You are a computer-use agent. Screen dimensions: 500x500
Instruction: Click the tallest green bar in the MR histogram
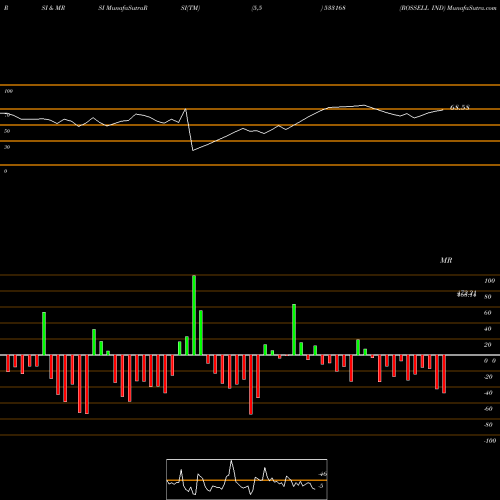[x=194, y=315]
